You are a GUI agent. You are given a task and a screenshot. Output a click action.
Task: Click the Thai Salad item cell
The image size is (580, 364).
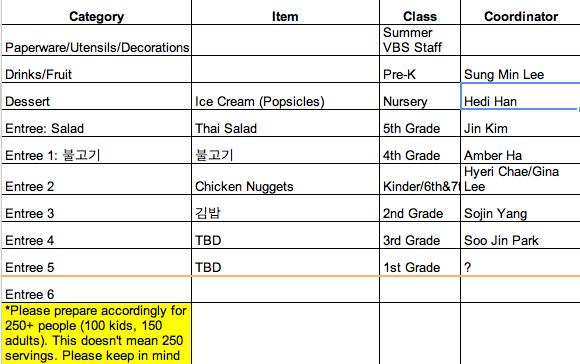point(285,123)
